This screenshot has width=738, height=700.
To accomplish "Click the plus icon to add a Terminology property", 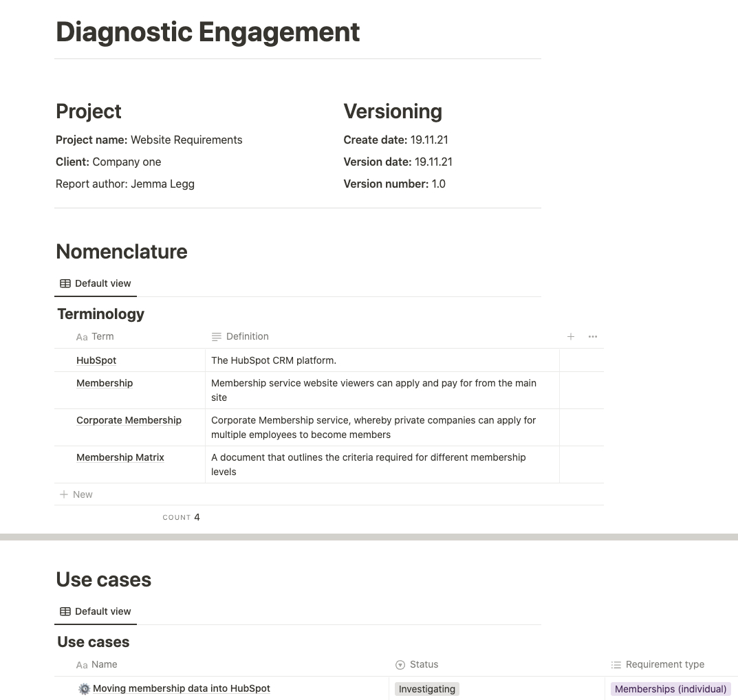I will click(x=571, y=336).
